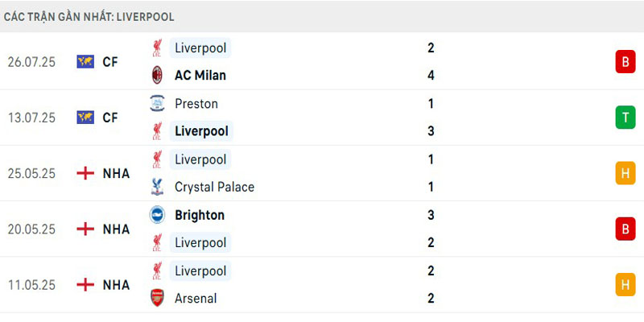The height and width of the screenshot is (322, 644).
Task: Select the Crystal Palace team name
Action: pyautogui.click(x=214, y=187)
